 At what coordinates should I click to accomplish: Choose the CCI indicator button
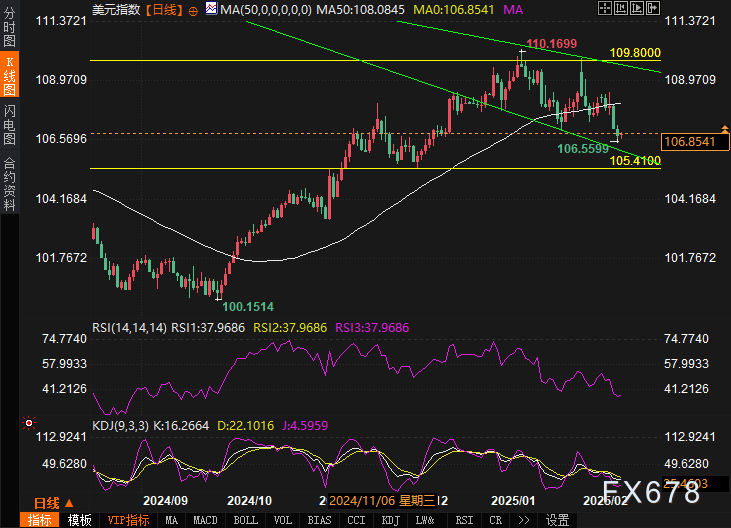(x=355, y=520)
